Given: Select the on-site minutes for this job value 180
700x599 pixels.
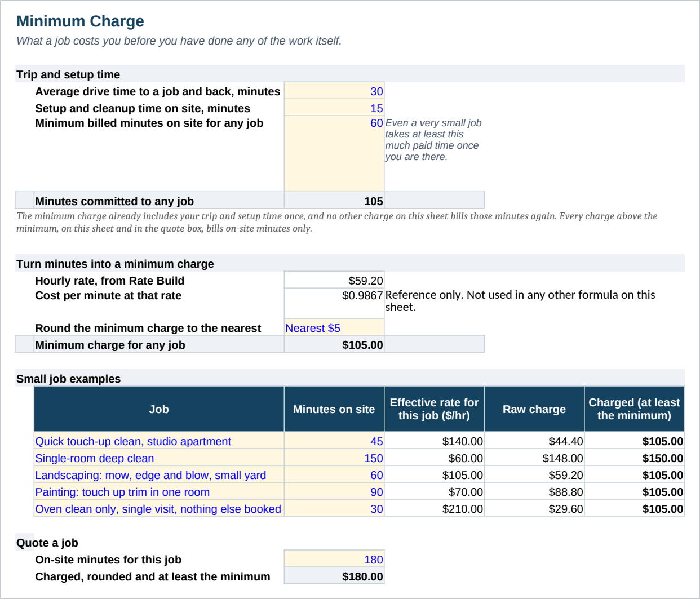Looking at the screenshot, I should 334,559.
